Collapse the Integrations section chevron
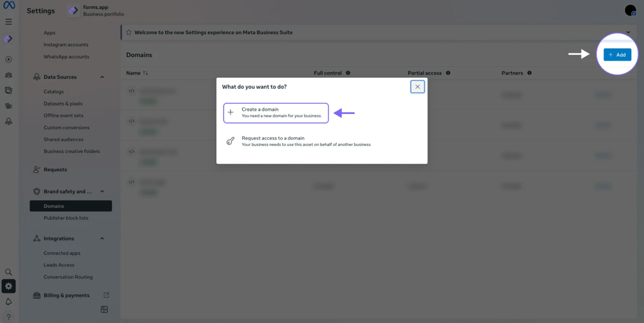Screen dimensions: 644x323 click(102, 239)
